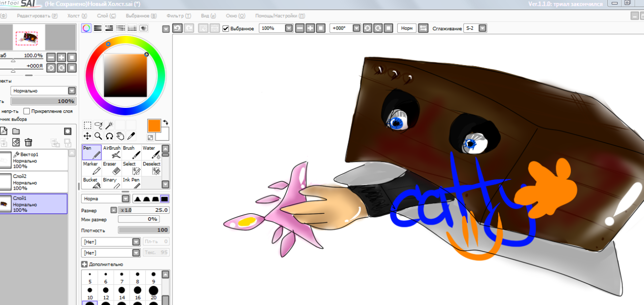This screenshot has width=644, height=305.
Task: Open the Фильтр menu
Action: [x=179, y=16]
